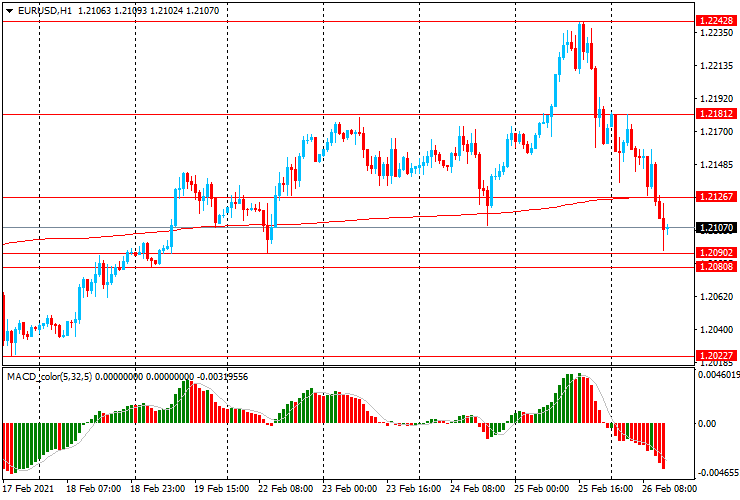740x500 pixels.
Task: Click the -0.004655 MACD scale minimum
Action: click(x=718, y=473)
